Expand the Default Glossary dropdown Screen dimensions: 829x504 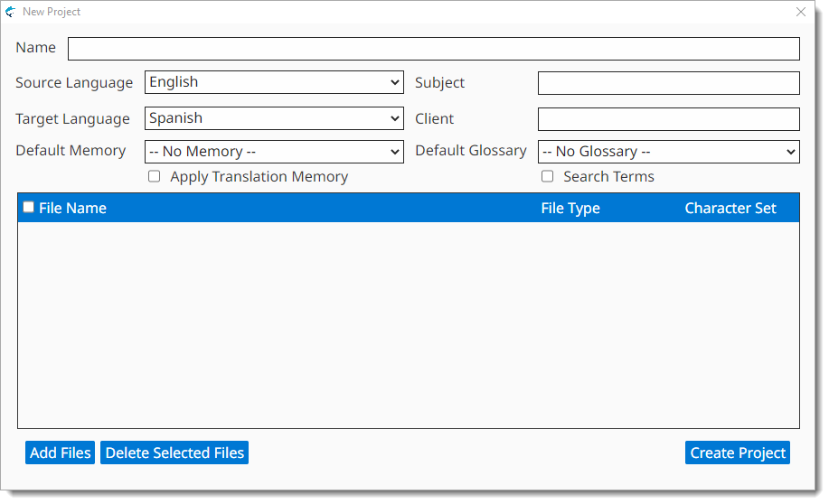pyautogui.click(x=669, y=152)
